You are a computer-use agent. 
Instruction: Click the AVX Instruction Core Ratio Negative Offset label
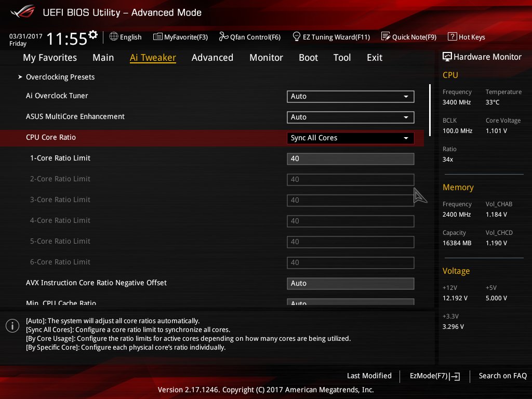tap(96, 283)
